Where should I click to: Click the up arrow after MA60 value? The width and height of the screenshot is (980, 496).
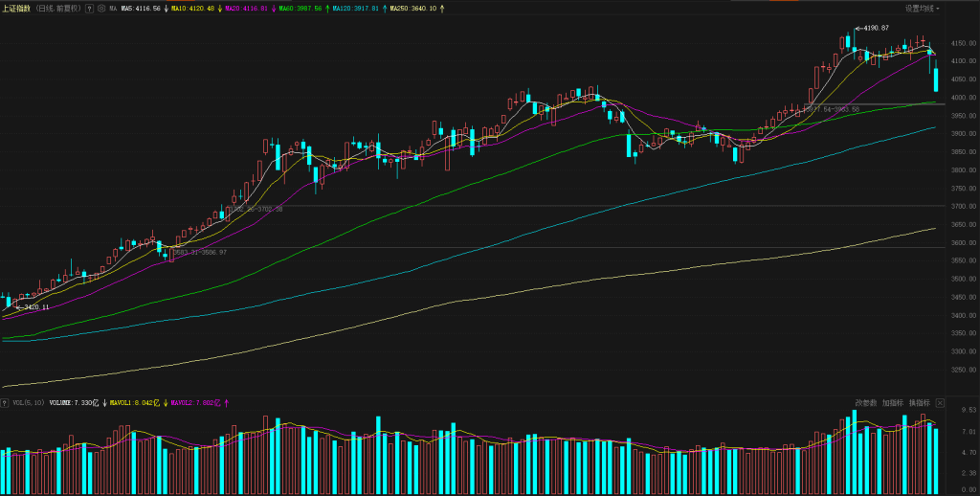click(x=327, y=8)
